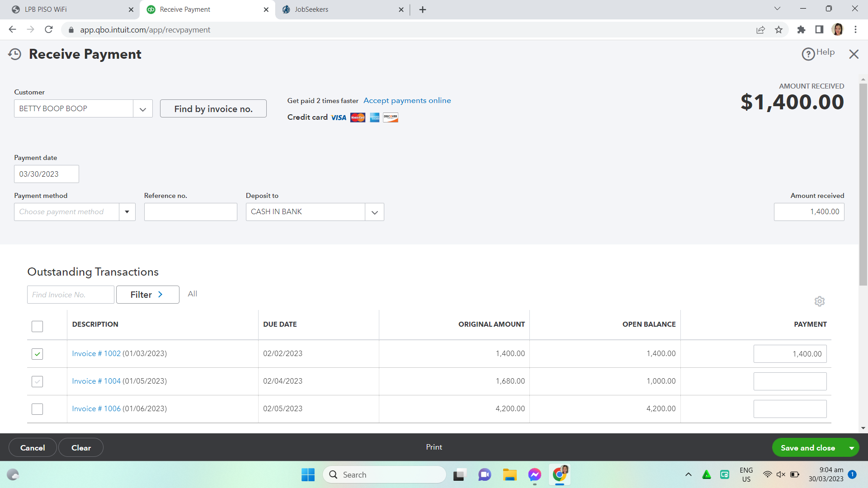The width and height of the screenshot is (868, 488).
Task: Bookmark page with star icon
Action: (778, 30)
